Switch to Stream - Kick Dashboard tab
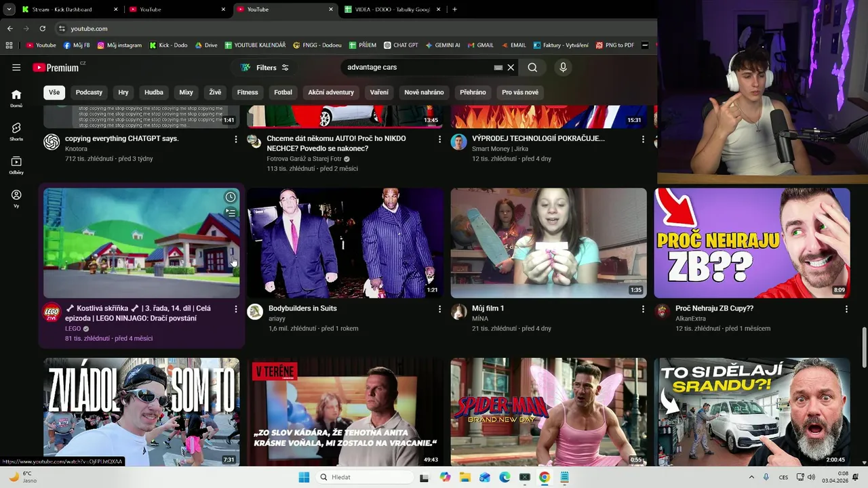The width and height of the screenshot is (868, 488). coord(70,9)
